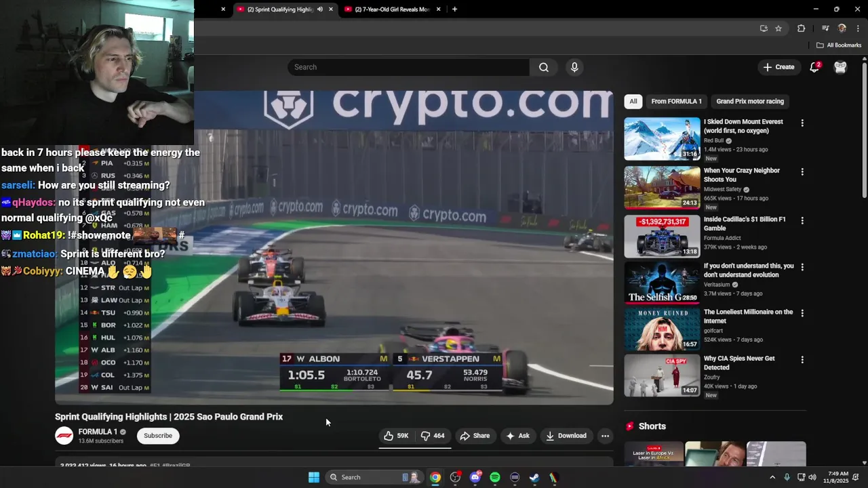Open Chrome three-dot menu
This screenshot has width=868, height=488.
858,28
